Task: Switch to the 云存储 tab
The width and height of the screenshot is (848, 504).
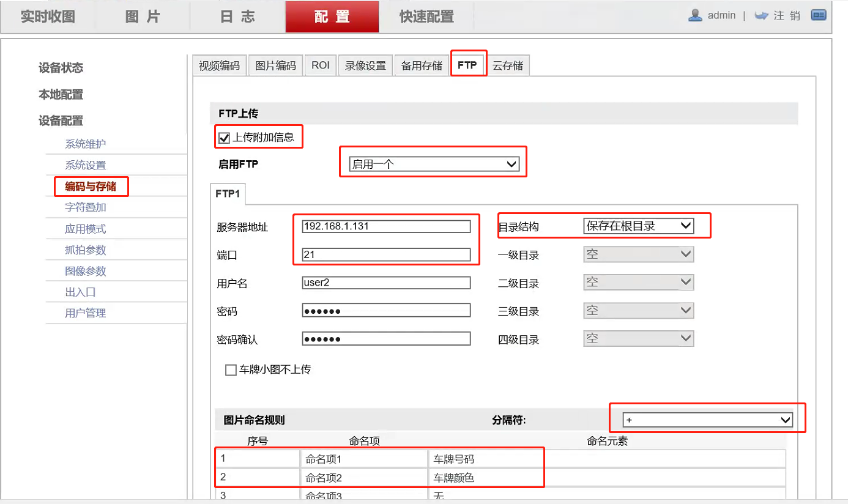Action: point(508,64)
